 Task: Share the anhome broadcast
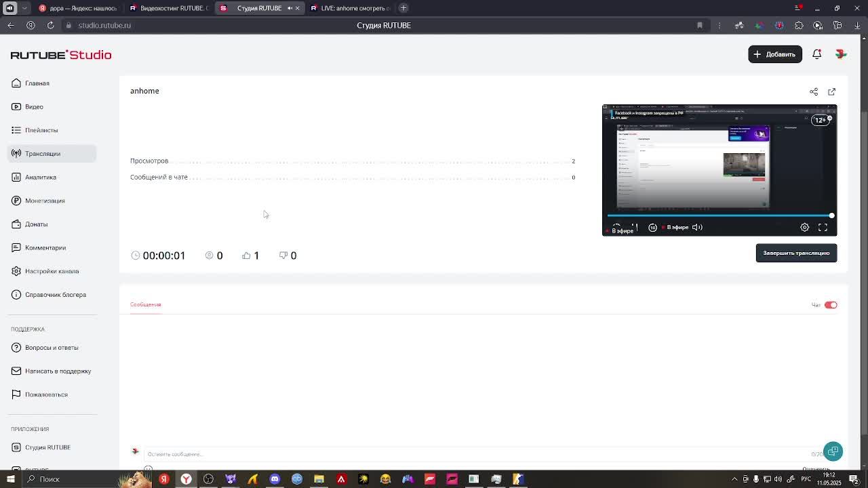point(814,91)
